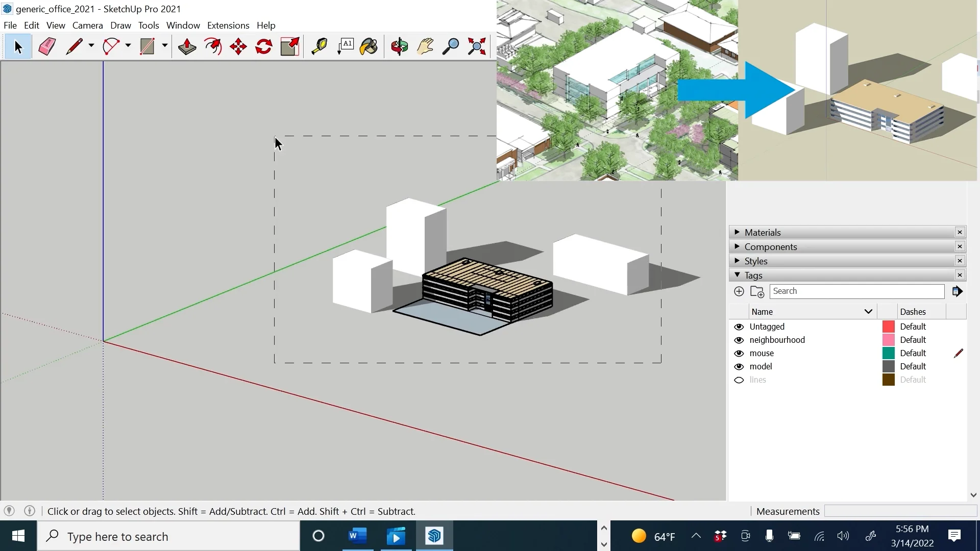Click the tags Search field
The height and width of the screenshot is (551, 980).
[x=856, y=291]
